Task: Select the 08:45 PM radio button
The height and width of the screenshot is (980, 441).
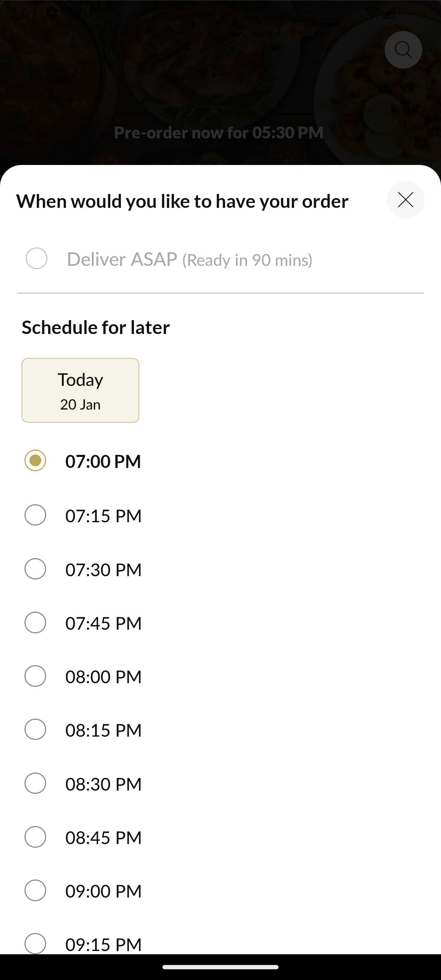Action: [35, 837]
